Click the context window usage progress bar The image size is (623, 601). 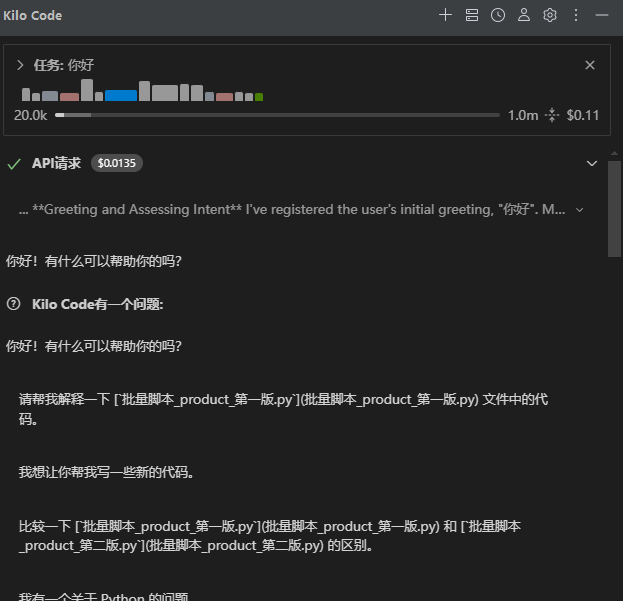pyautogui.click(x=277, y=115)
